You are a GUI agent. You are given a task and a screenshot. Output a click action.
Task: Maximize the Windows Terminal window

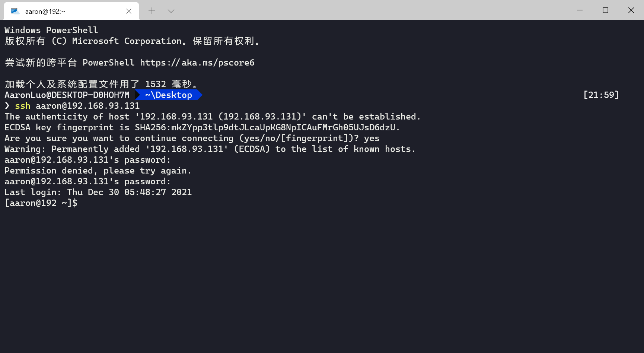605,10
